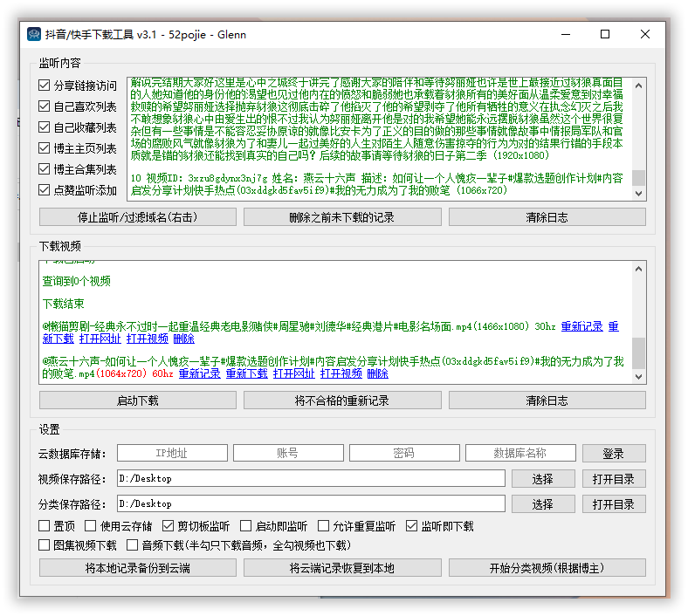Click 打开视频 link for 燕云十六声 video

[x=341, y=373]
